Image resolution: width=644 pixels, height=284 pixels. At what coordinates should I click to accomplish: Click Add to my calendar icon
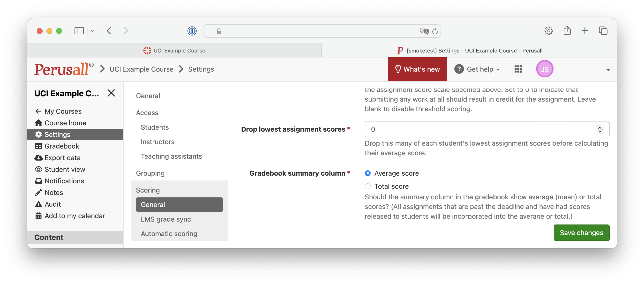click(x=39, y=216)
